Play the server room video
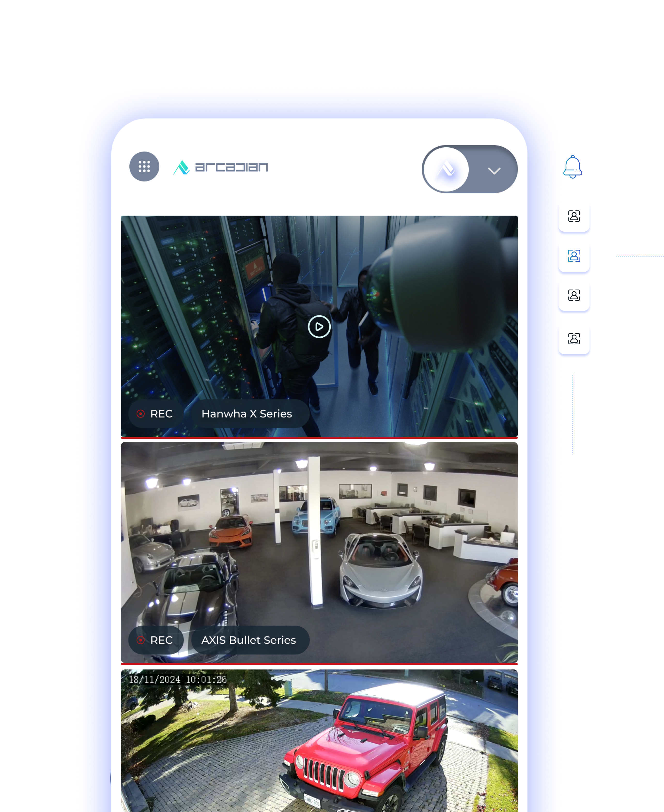 coord(319,327)
